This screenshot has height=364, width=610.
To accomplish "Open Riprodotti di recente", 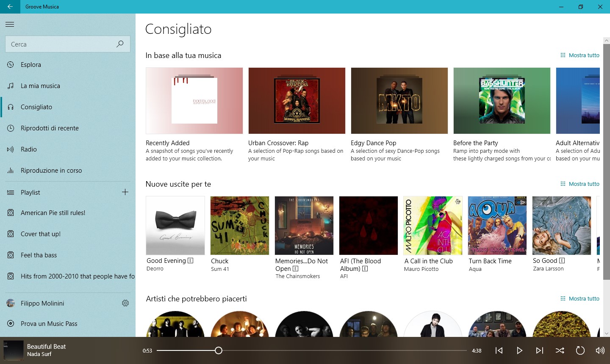I will click(x=68, y=128).
